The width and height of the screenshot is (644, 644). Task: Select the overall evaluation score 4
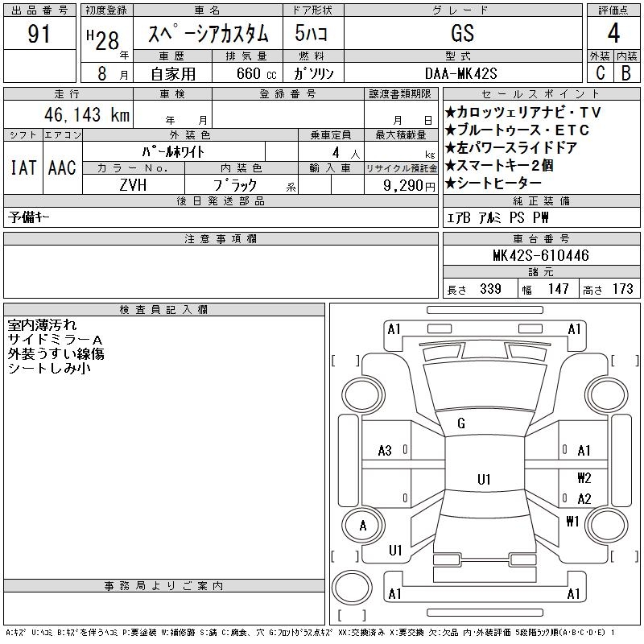[x=613, y=34]
